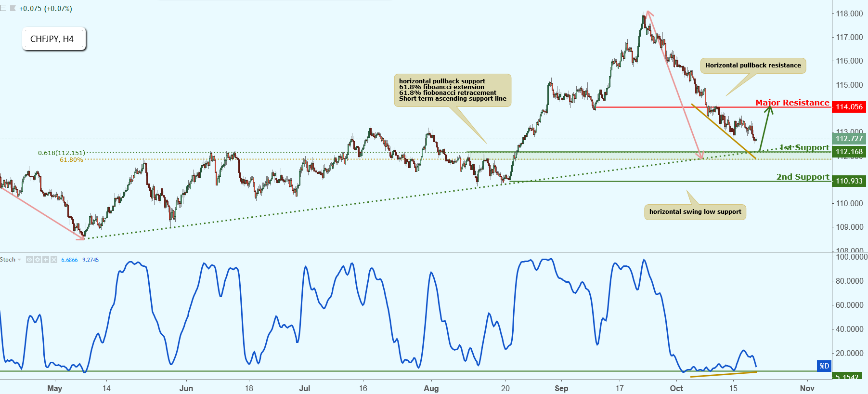Click the Horizontal pullback resistance callout
This screenshot has width=868, height=394.
pyautogui.click(x=753, y=66)
